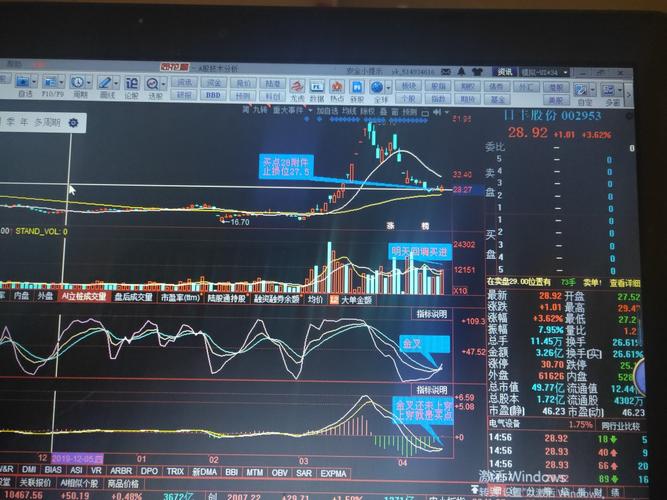Open the 周期 period clock icon

click(77, 82)
